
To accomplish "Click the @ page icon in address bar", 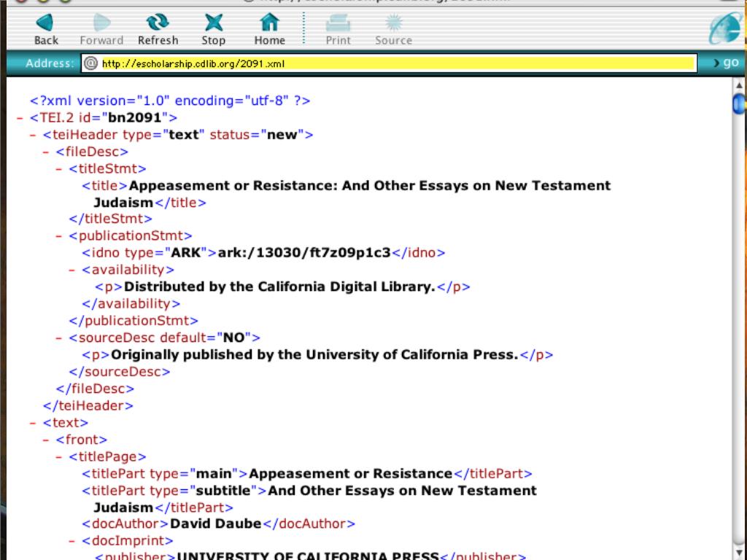I will click(90, 63).
